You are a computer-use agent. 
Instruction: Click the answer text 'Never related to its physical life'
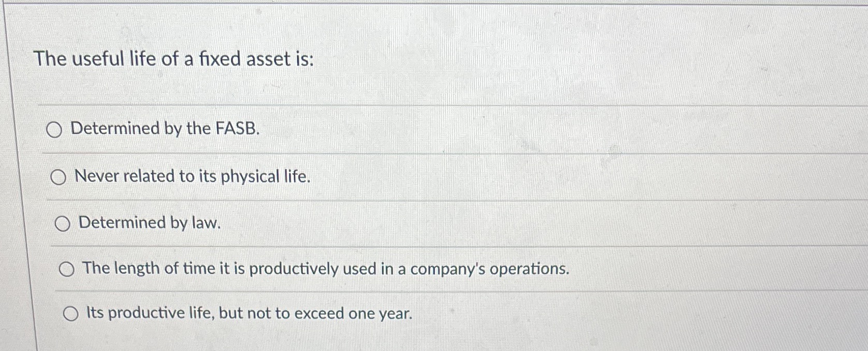coord(191,177)
